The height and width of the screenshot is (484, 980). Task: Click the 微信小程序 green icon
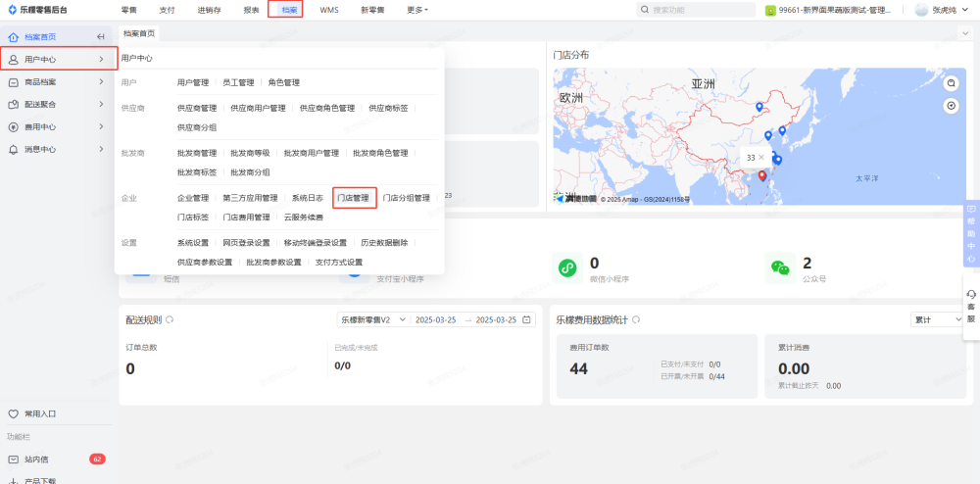[567, 267]
